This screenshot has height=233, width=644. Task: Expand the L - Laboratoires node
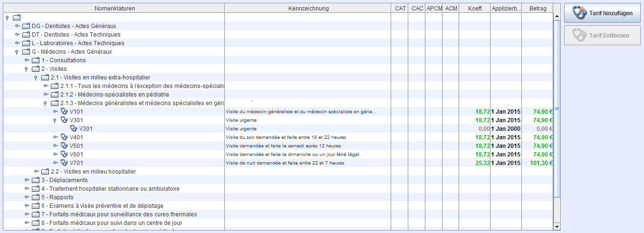[x=18, y=43]
